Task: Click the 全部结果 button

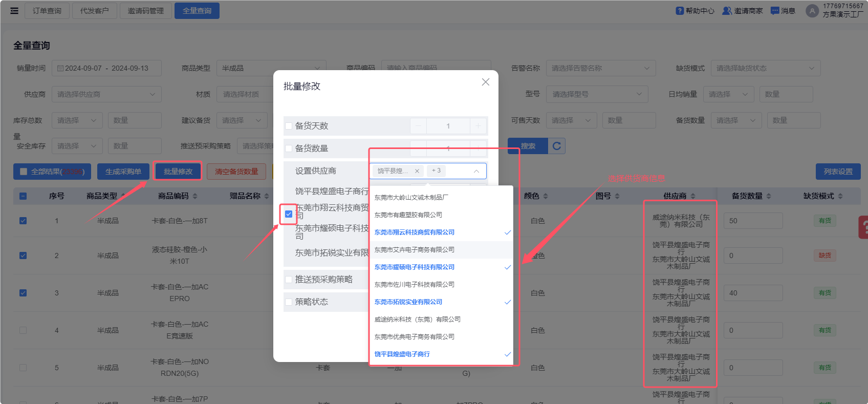Action: pos(52,172)
